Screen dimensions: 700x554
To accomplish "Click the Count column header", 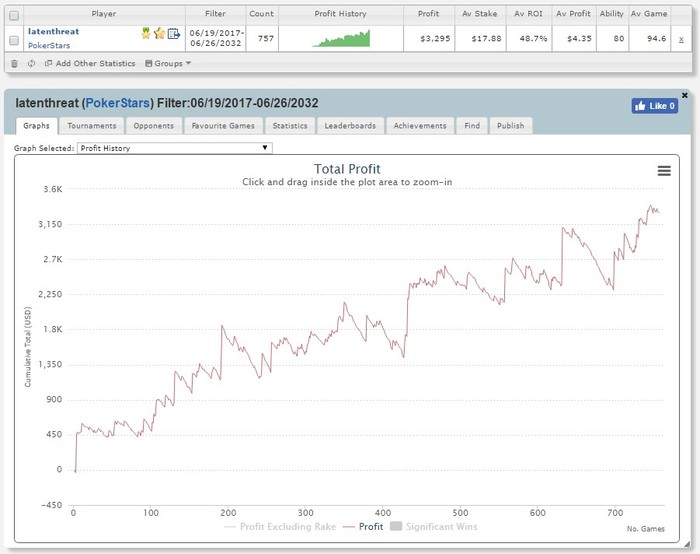I will (262, 14).
